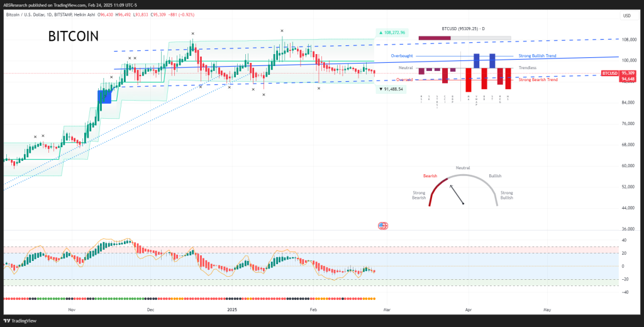Click the Apr label on the time axis
644x327 pixels.
468,309
